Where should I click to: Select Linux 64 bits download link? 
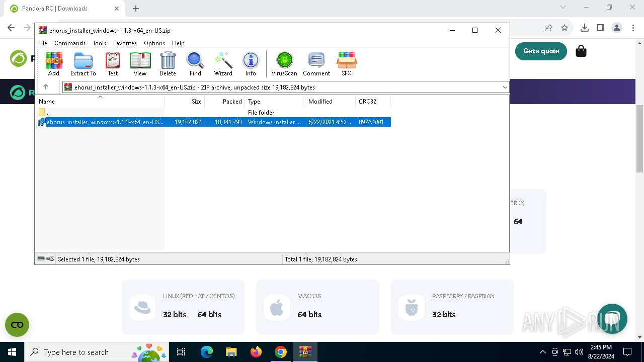pos(209,314)
